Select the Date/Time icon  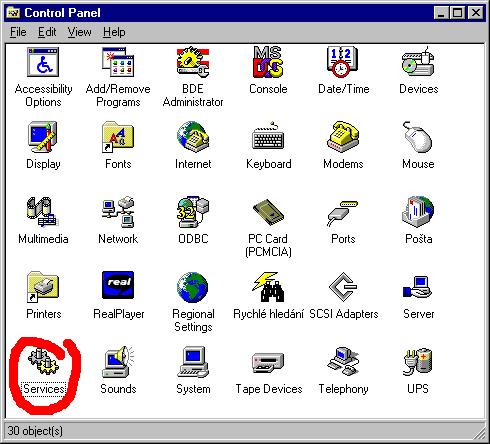343,62
